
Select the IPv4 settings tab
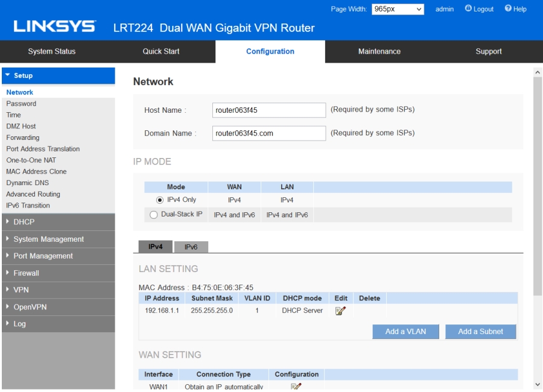point(156,247)
